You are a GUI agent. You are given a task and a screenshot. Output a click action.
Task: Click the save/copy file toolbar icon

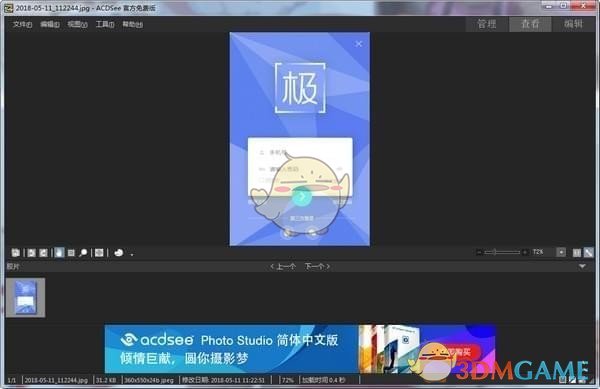point(16,253)
